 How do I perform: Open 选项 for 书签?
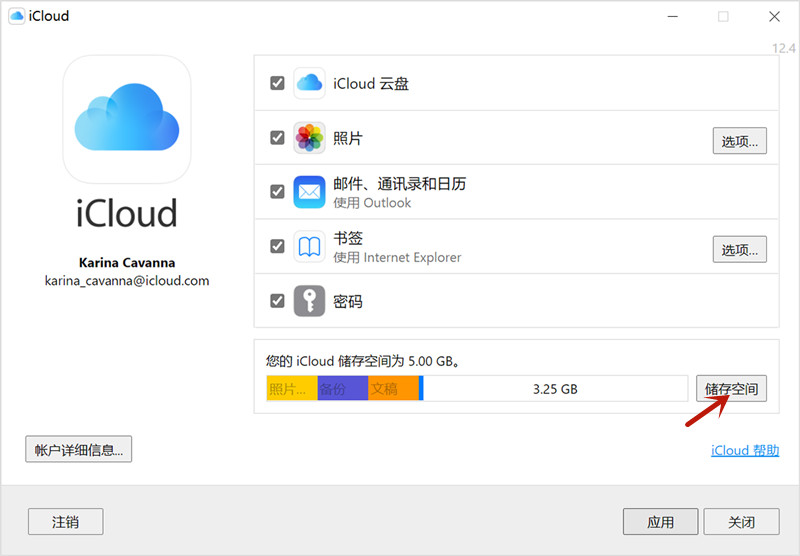click(x=739, y=249)
